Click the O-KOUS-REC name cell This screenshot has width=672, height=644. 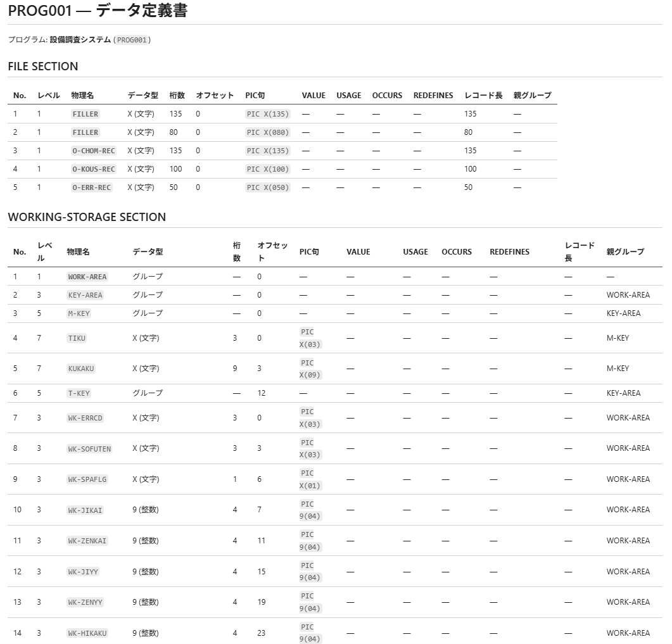tap(94, 169)
